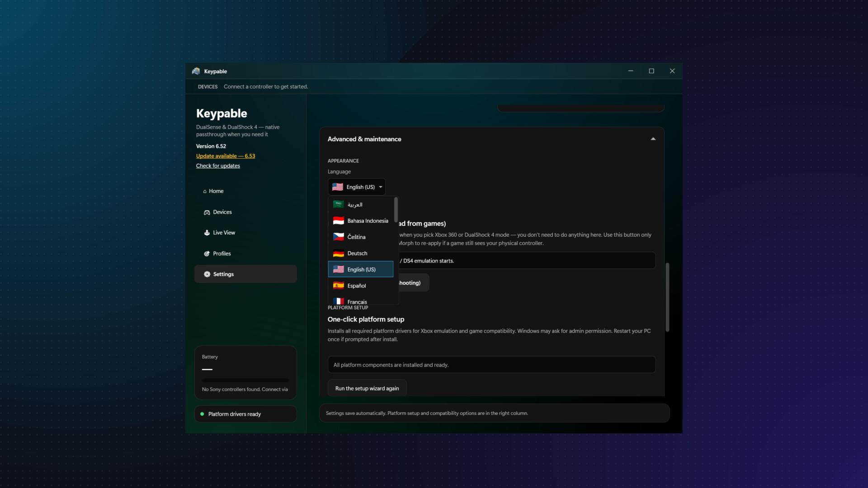Click the German flag icon
Screen dimensions: 868x488
(x=339, y=253)
